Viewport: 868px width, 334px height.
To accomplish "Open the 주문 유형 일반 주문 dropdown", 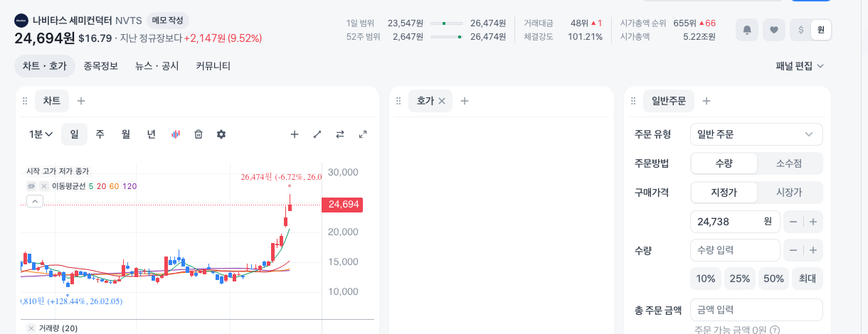I will pyautogui.click(x=756, y=134).
